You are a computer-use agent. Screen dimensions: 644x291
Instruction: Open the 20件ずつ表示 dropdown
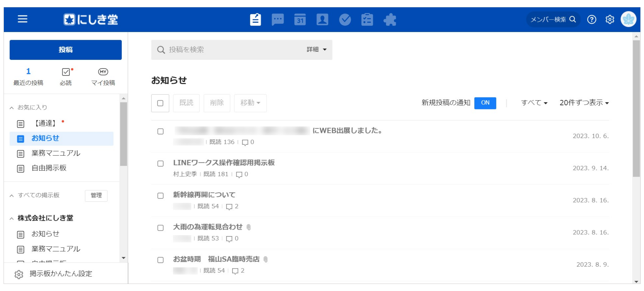click(x=584, y=103)
